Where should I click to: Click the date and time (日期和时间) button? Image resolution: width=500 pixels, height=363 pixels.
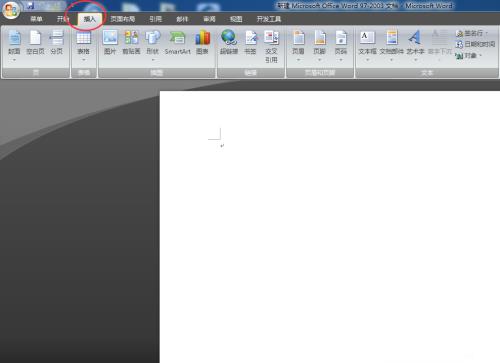click(x=475, y=44)
